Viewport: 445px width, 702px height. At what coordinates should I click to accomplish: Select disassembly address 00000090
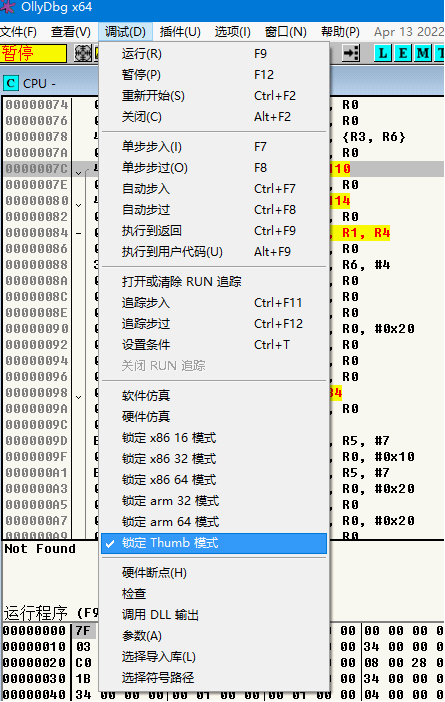37,329
